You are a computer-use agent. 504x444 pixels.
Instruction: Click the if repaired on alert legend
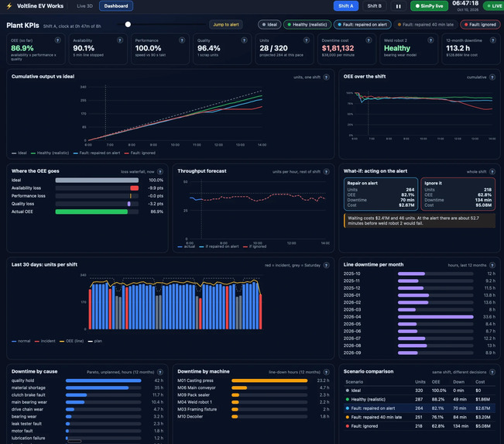[219, 246]
